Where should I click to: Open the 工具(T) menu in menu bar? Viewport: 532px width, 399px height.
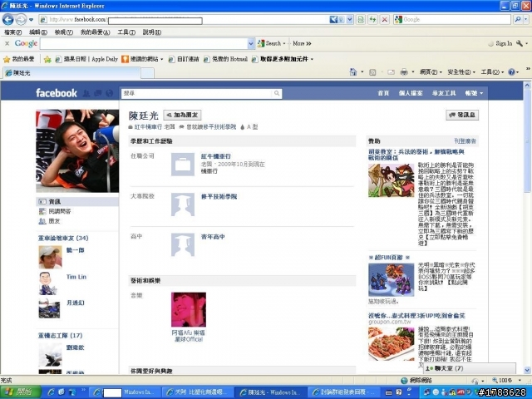(x=126, y=32)
